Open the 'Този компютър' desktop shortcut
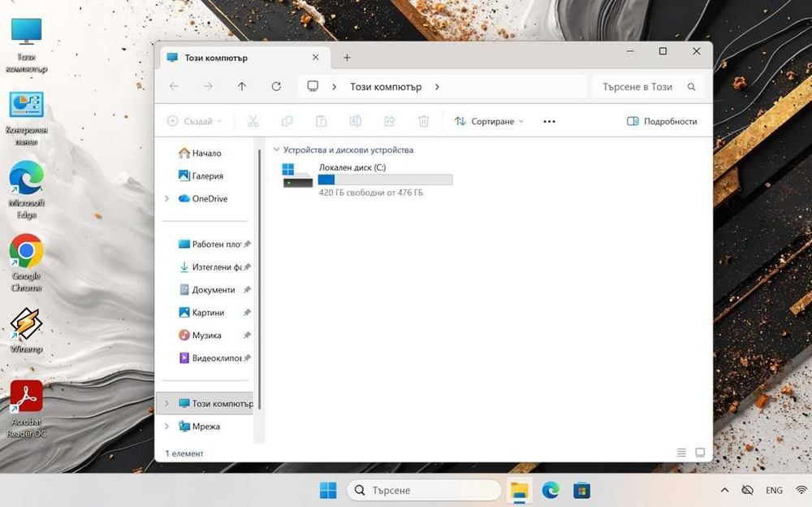The width and height of the screenshot is (812, 507). 27,45
